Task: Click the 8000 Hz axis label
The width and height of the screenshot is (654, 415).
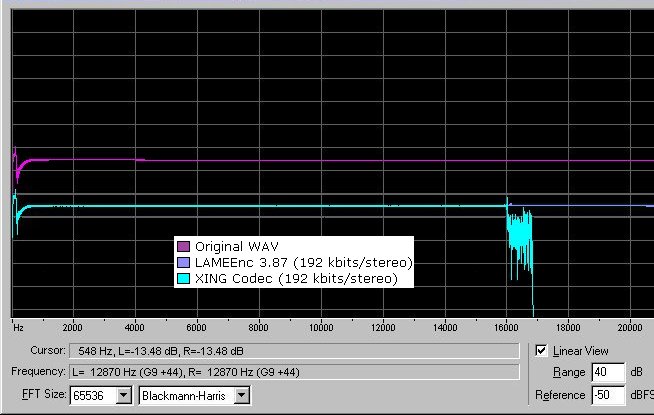Action: pos(259,327)
